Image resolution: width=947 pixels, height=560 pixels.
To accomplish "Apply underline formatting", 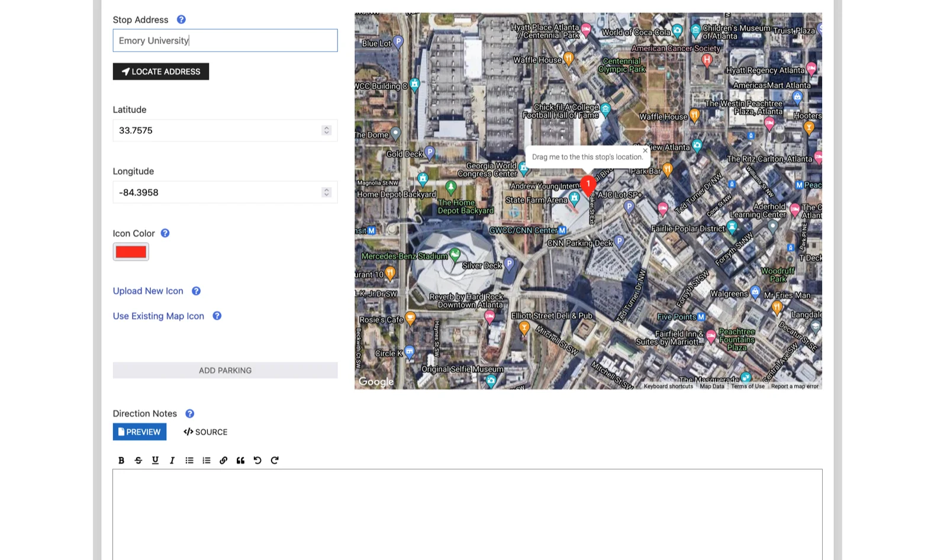I will (155, 461).
